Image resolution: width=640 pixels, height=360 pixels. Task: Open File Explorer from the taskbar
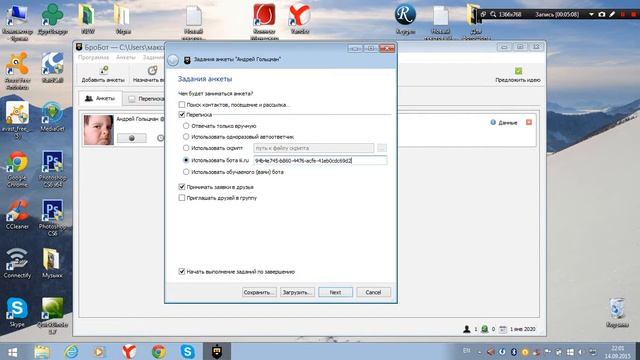[x=42, y=352]
